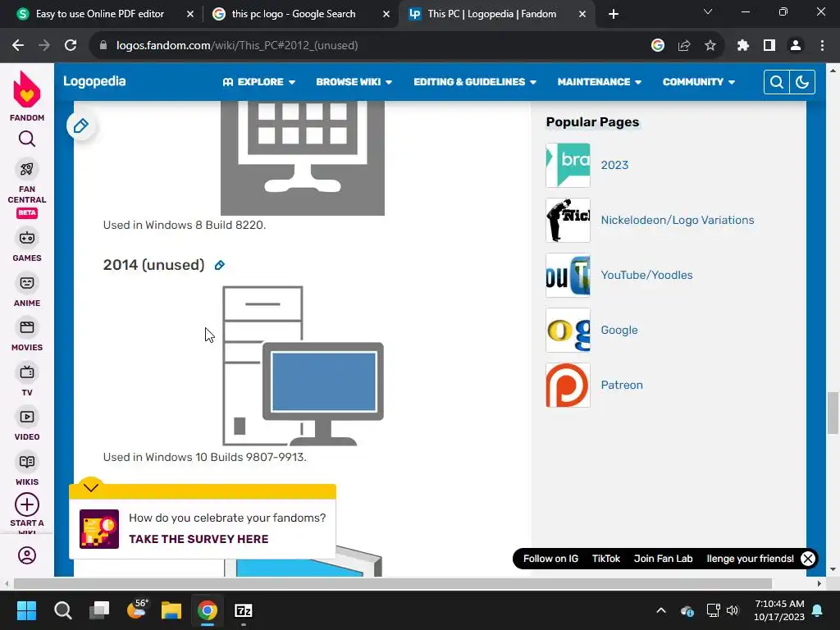Screen dimensions: 840x630
Task: Edit the 2014 (unused) section pencil
Action: pyautogui.click(x=220, y=265)
